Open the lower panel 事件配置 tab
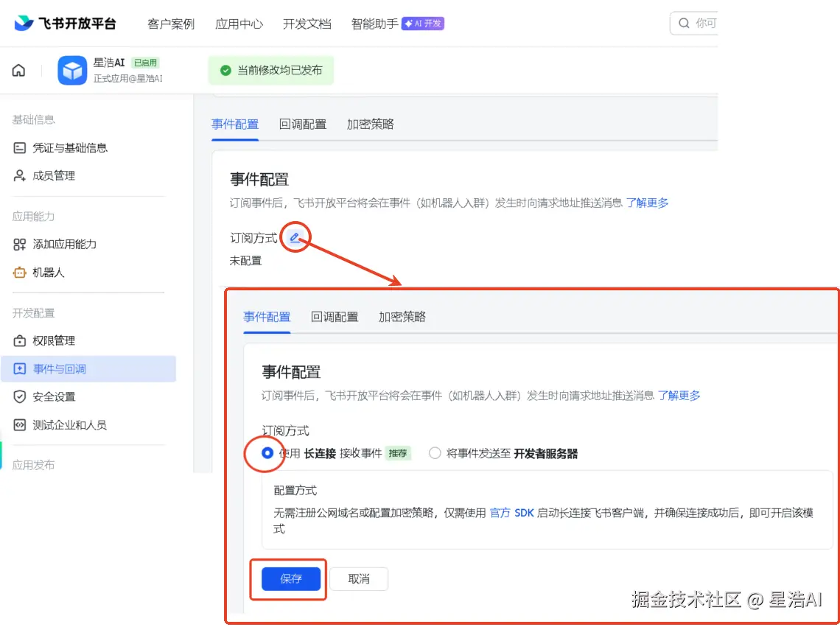 (267, 317)
